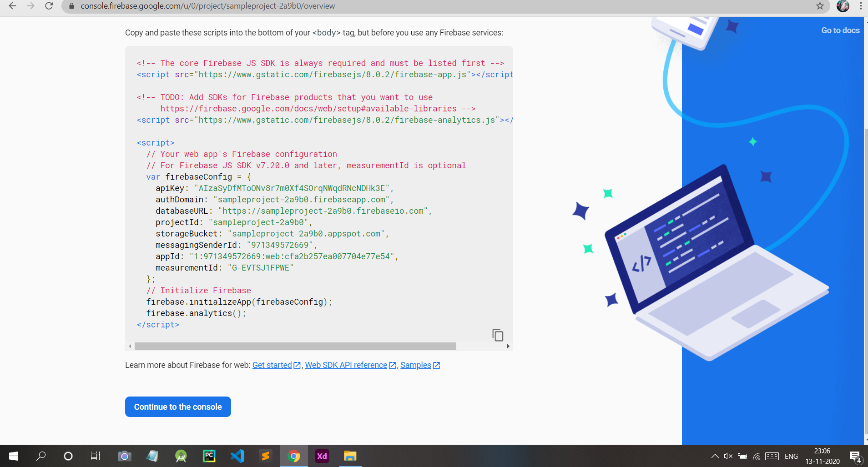Viewport: 868px width, 467px height.
Task: Open the Windows Start menu
Action: (x=14, y=456)
